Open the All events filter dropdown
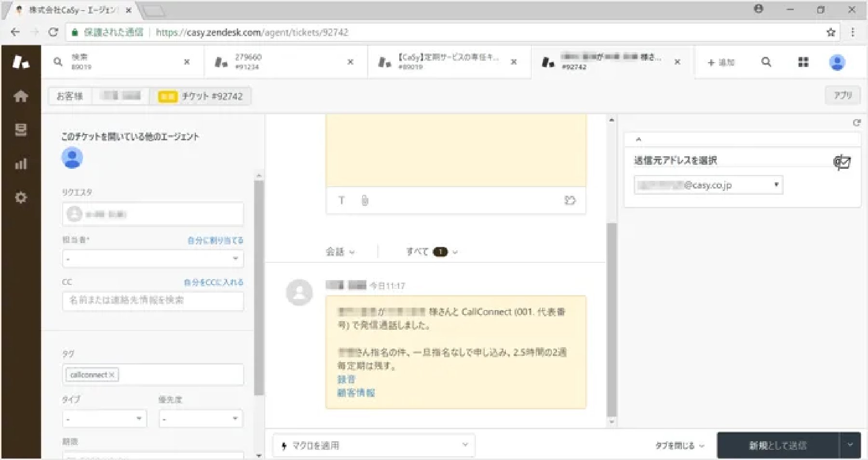868x460 pixels. tap(432, 252)
